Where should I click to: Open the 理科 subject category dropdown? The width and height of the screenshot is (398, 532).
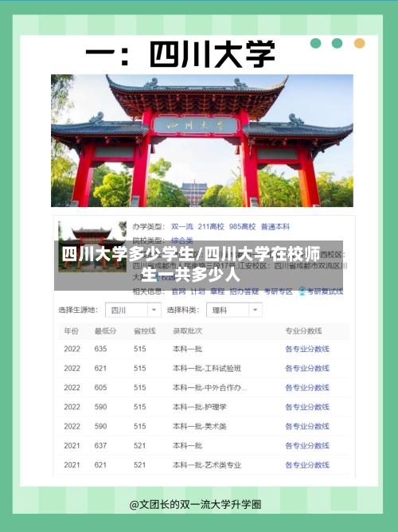pyautogui.click(x=234, y=310)
